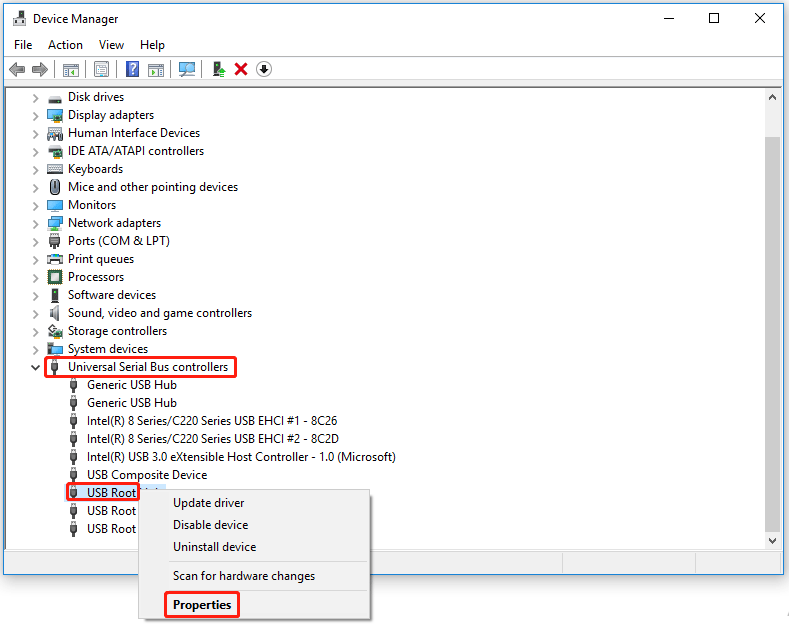
Task: Click the Show/Hide Action Pane toolbar icon
Action: [156, 69]
